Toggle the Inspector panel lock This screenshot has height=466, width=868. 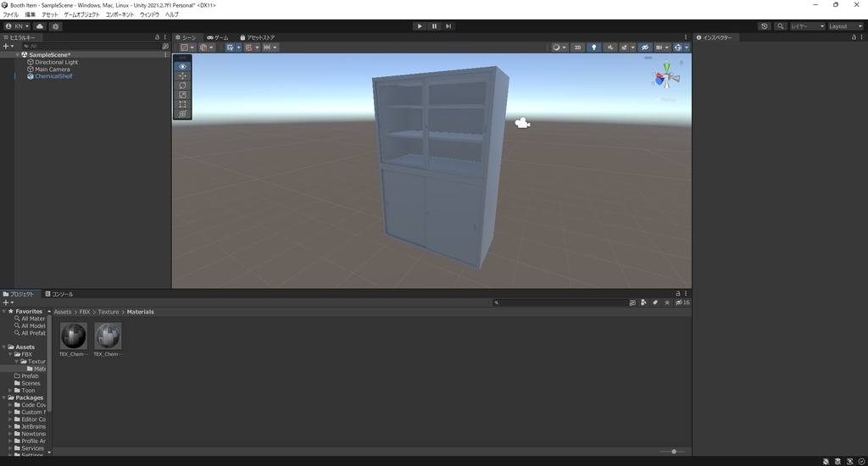[x=854, y=37]
